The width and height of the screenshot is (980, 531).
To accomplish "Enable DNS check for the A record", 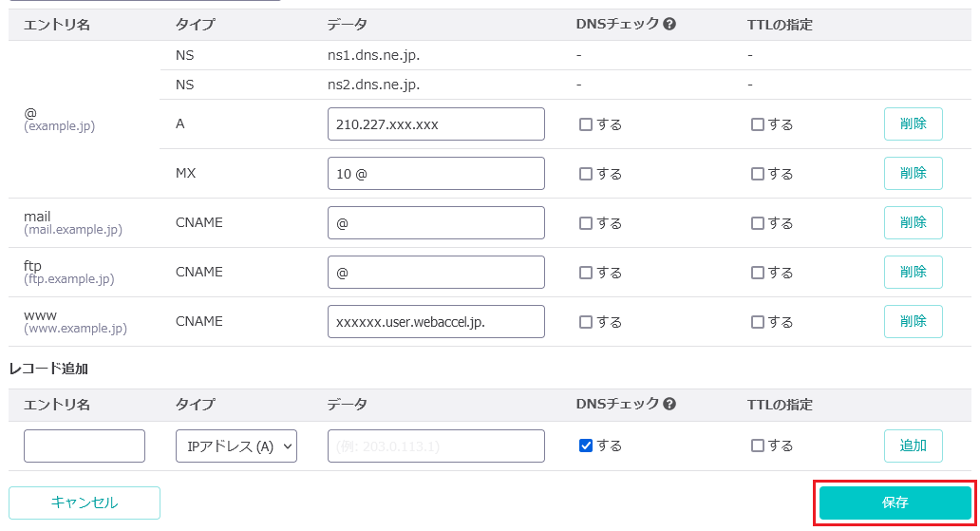I will [x=586, y=124].
